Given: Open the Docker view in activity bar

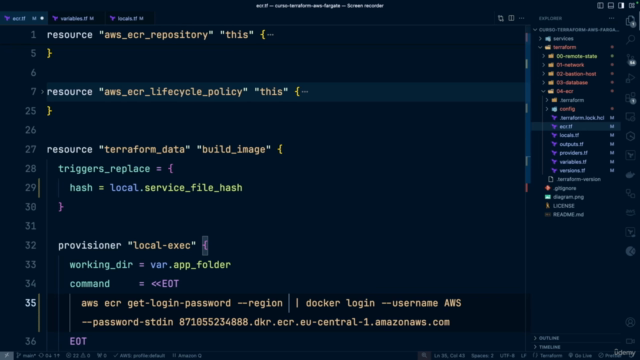Looking at the screenshot, I should [630, 175].
